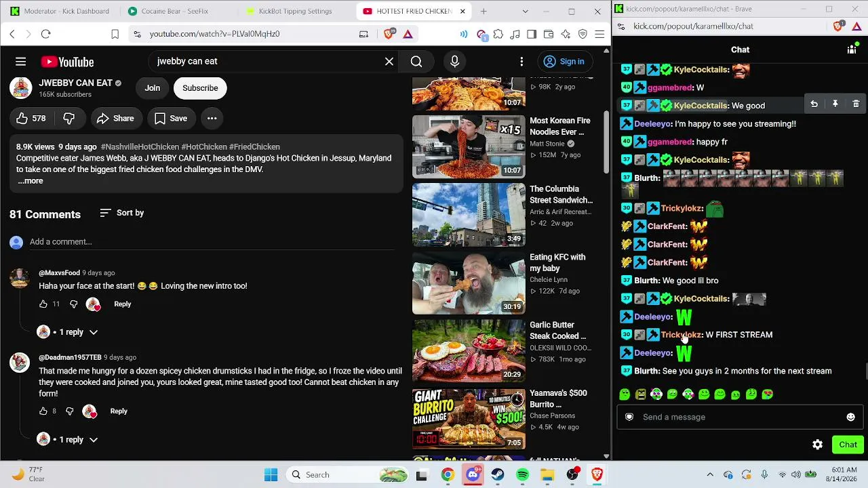This screenshot has height=488, width=868.
Task: Open Steam from the taskbar
Action: click(498, 475)
